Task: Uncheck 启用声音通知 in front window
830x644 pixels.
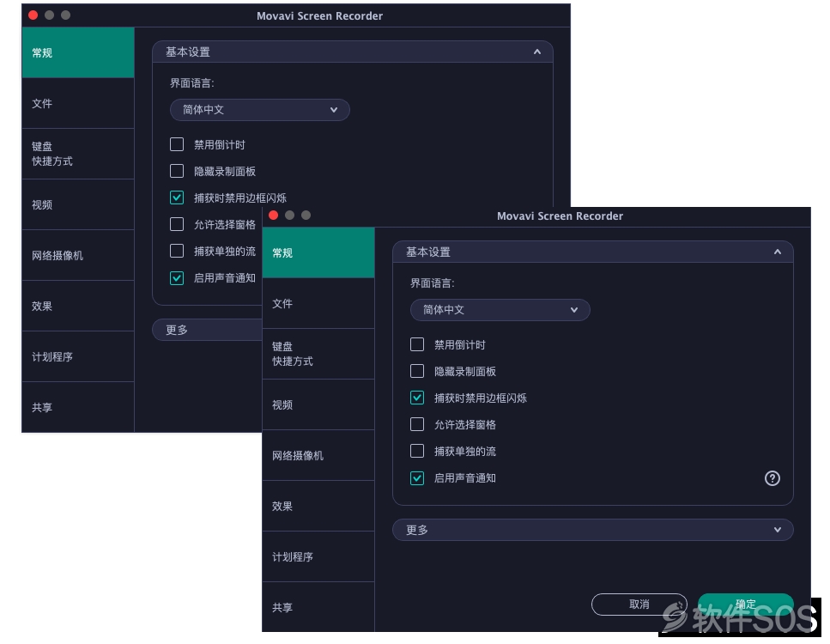Action: tap(417, 478)
